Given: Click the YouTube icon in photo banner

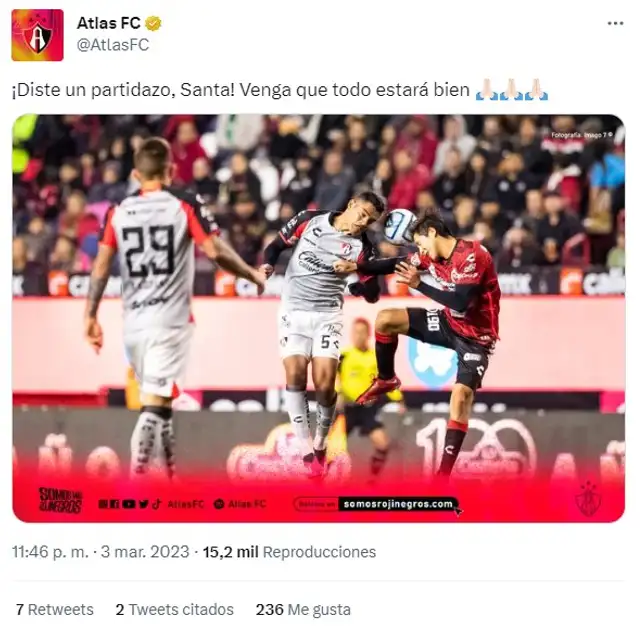Looking at the screenshot, I should (129, 504).
